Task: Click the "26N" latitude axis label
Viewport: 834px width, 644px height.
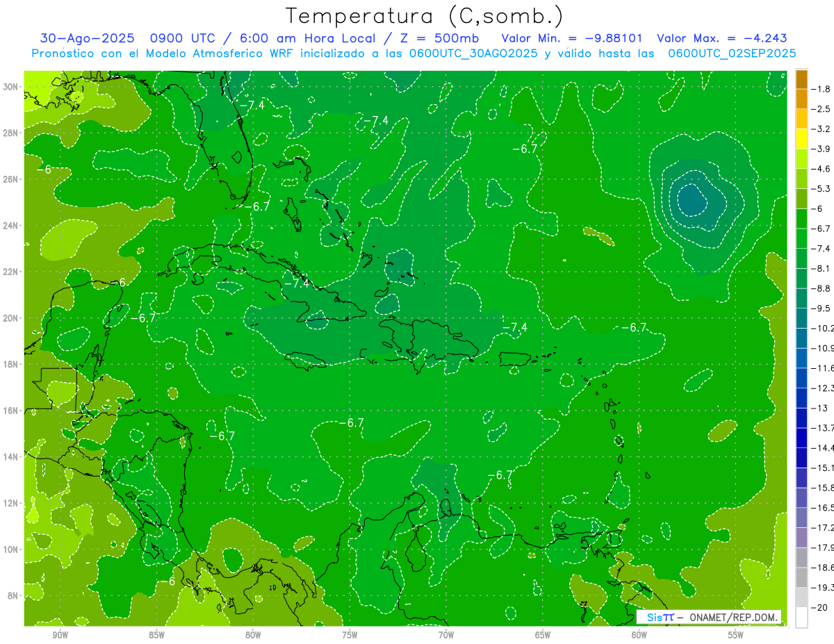Action: click(10, 179)
